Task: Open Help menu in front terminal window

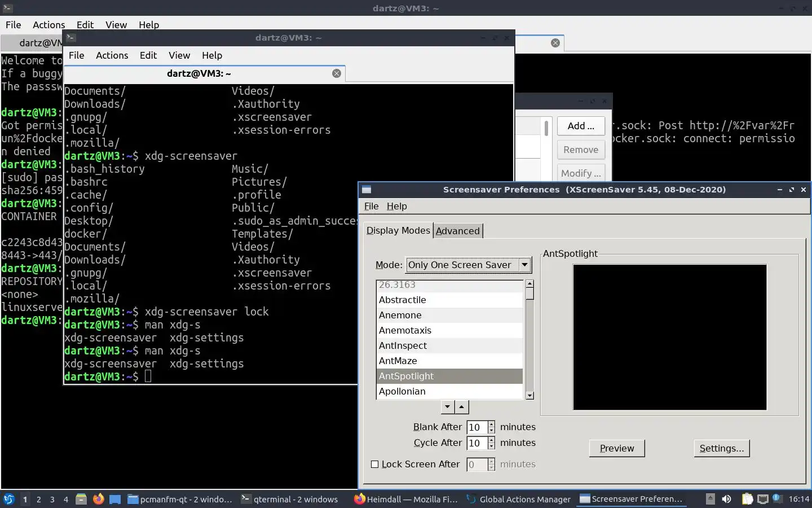Action: (x=212, y=55)
